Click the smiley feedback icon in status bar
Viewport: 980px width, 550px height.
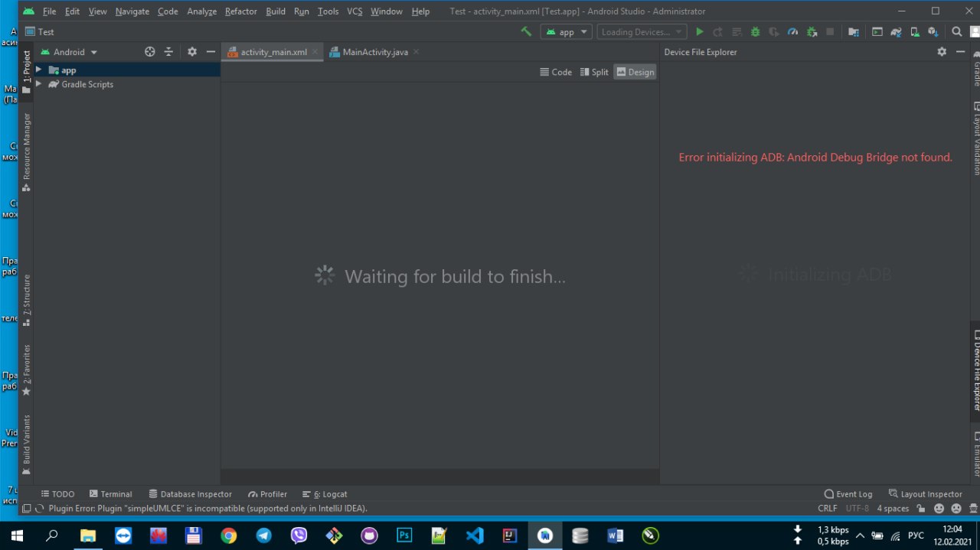coord(939,508)
